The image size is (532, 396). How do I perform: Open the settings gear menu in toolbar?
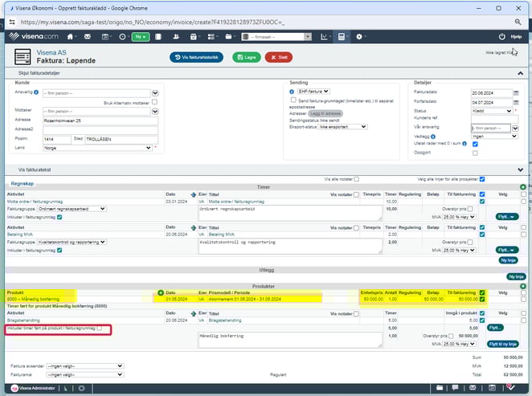[358, 37]
